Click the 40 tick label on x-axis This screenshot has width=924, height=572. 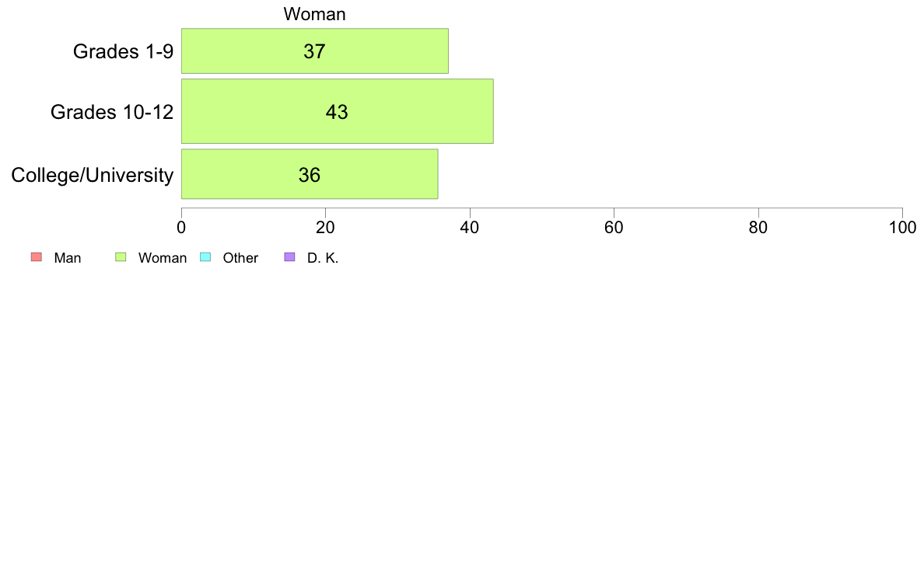pyautogui.click(x=470, y=228)
